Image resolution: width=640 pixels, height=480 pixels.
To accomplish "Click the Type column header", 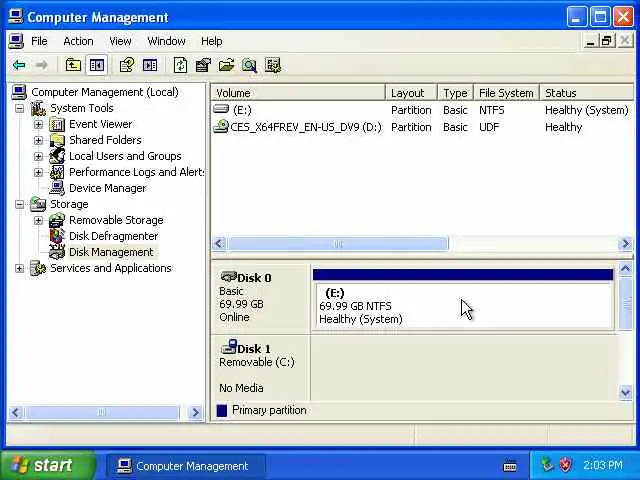I will click(x=456, y=93).
